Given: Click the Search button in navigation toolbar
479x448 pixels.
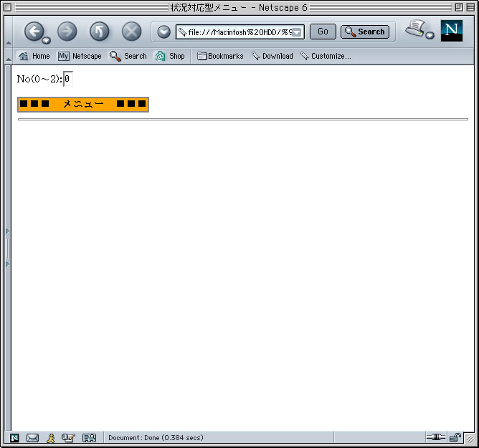Looking at the screenshot, I should [365, 32].
